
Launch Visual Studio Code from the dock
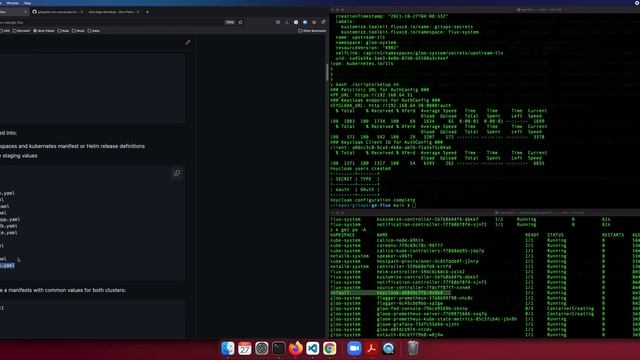coord(313,348)
